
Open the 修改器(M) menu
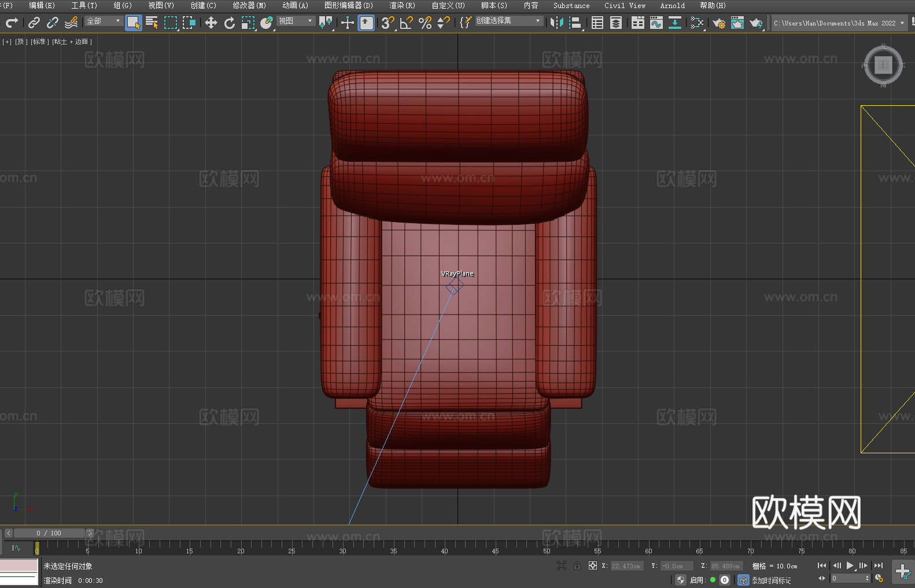(x=249, y=5)
